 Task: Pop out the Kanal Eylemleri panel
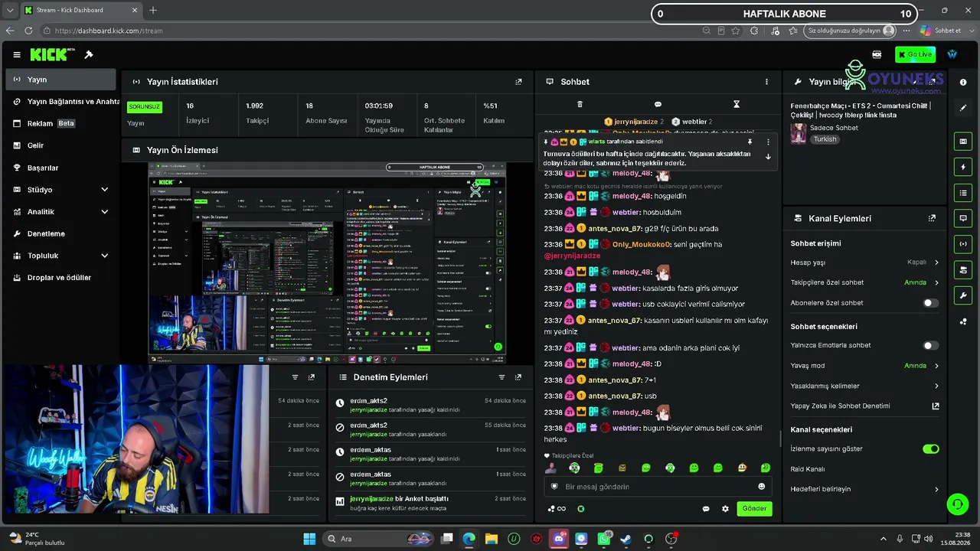932,218
